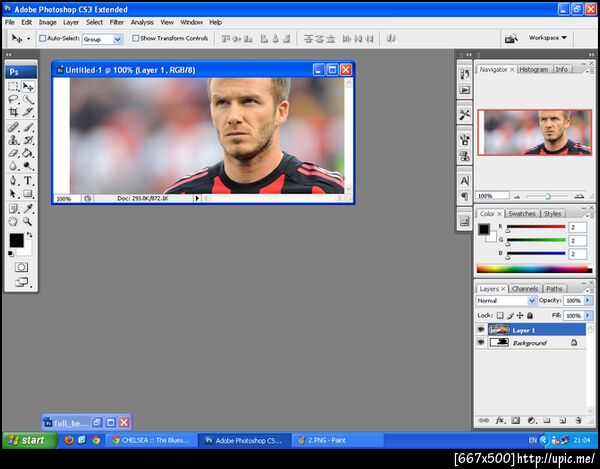The height and width of the screenshot is (469, 600).
Task: Toggle lock all for the layer
Action: point(530,315)
